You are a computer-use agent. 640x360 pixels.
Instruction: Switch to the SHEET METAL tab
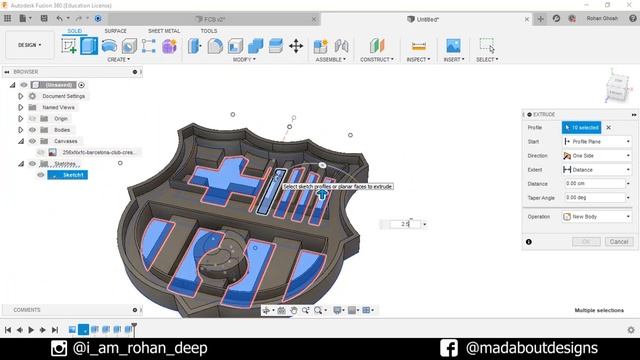tap(164, 31)
